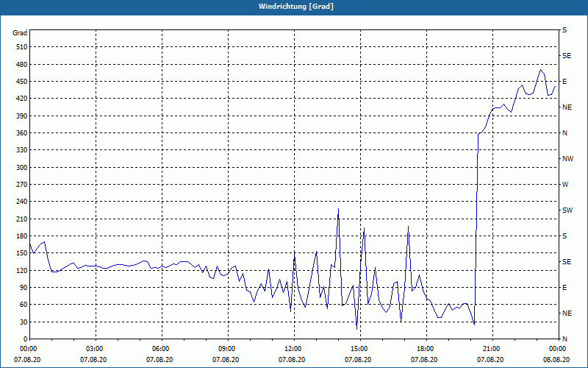Click the 270 y-axis label

[22, 185]
